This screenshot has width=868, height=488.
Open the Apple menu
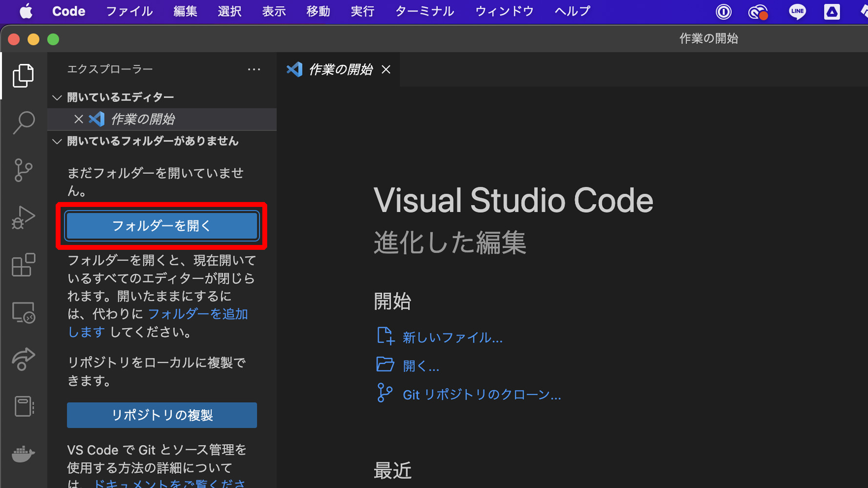coord(26,12)
